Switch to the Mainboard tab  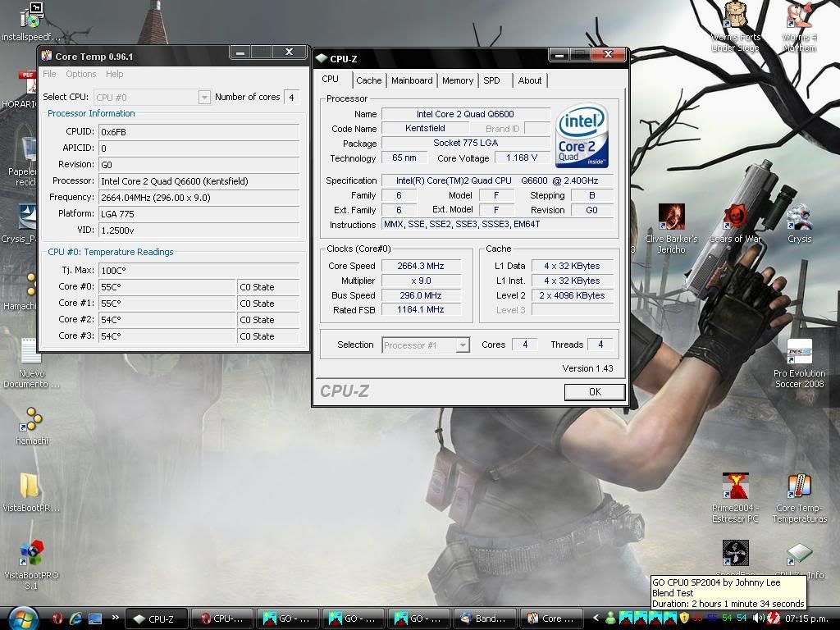412,80
